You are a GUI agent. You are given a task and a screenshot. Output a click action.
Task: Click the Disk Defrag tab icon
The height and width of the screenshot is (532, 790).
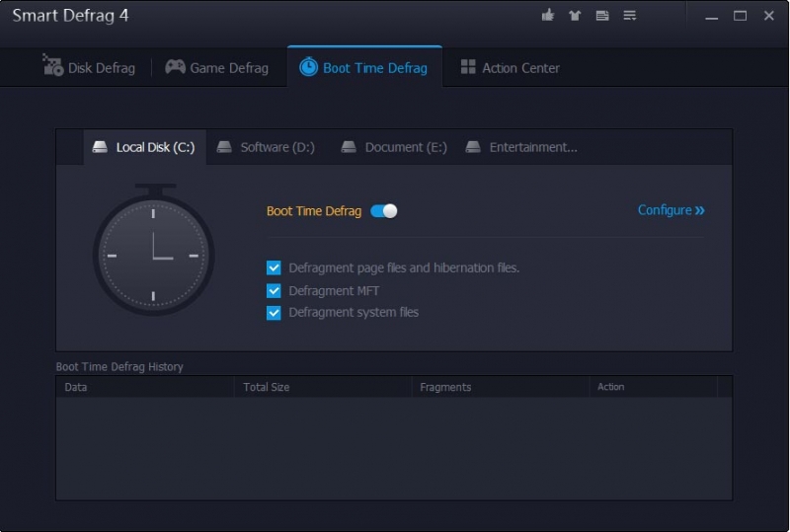click(x=53, y=65)
